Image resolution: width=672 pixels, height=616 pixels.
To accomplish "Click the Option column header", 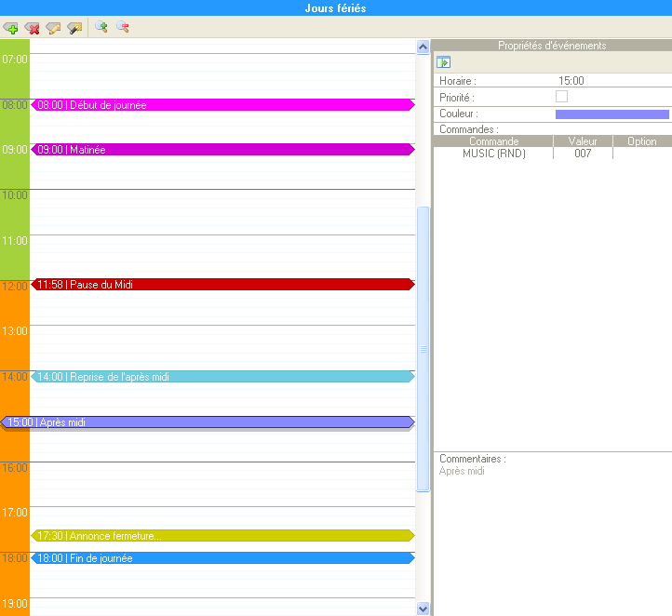I will [642, 141].
